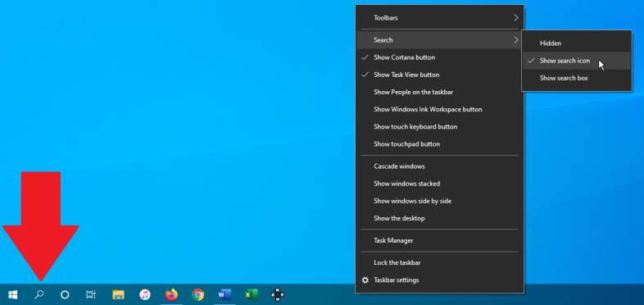The height and width of the screenshot is (305, 644).
Task: Open the Windows Start menu
Action: point(13,294)
